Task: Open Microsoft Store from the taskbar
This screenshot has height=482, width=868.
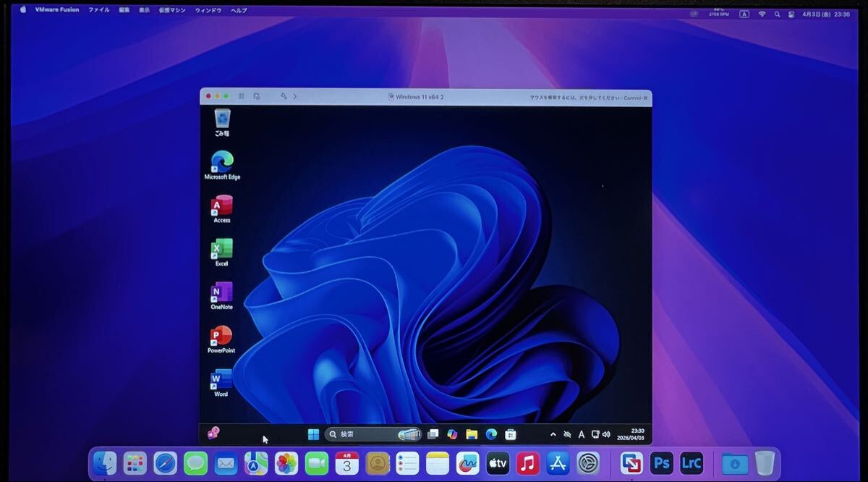Action: pyautogui.click(x=511, y=434)
